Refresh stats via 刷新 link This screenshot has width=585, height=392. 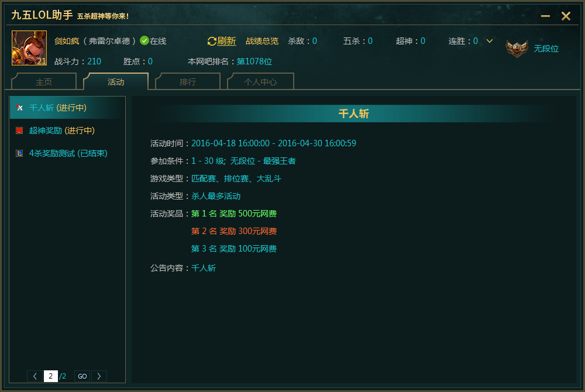click(x=226, y=41)
